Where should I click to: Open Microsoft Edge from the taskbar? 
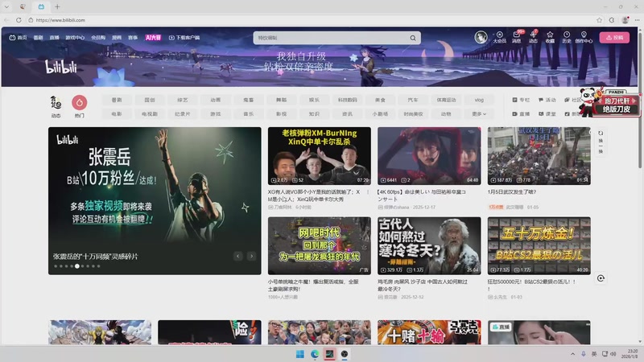tap(315, 354)
